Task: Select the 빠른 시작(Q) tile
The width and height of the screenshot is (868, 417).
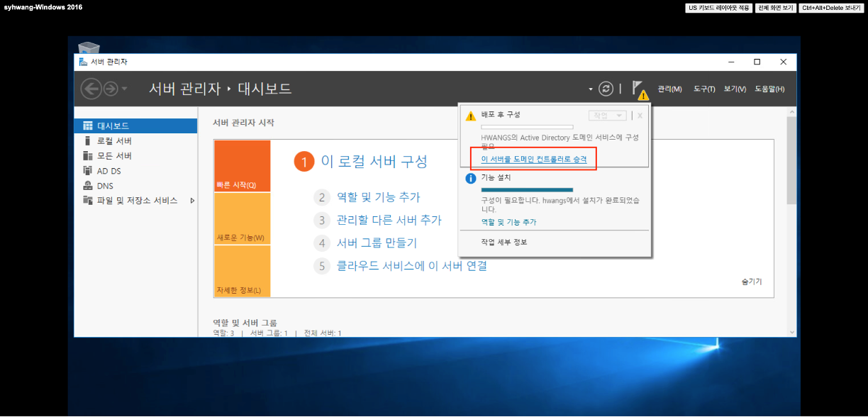Action: [x=242, y=166]
